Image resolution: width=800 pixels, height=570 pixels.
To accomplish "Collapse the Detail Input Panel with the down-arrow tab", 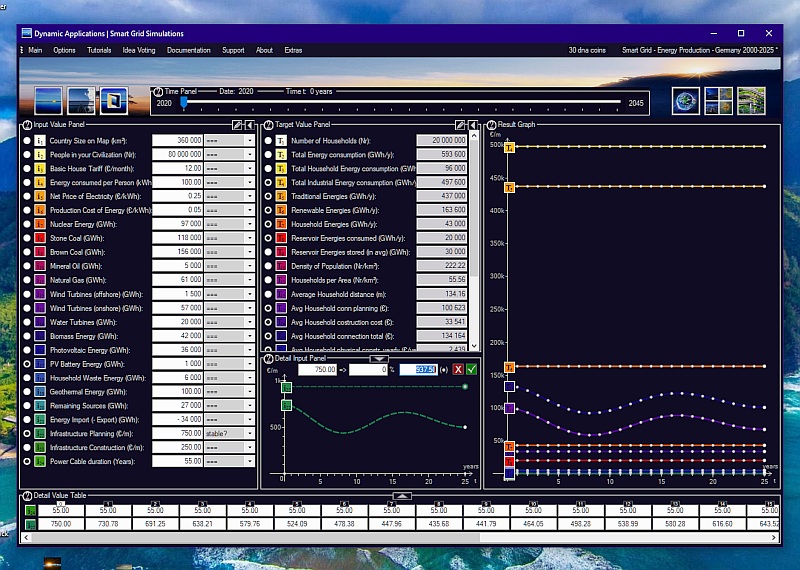I will tap(379, 359).
